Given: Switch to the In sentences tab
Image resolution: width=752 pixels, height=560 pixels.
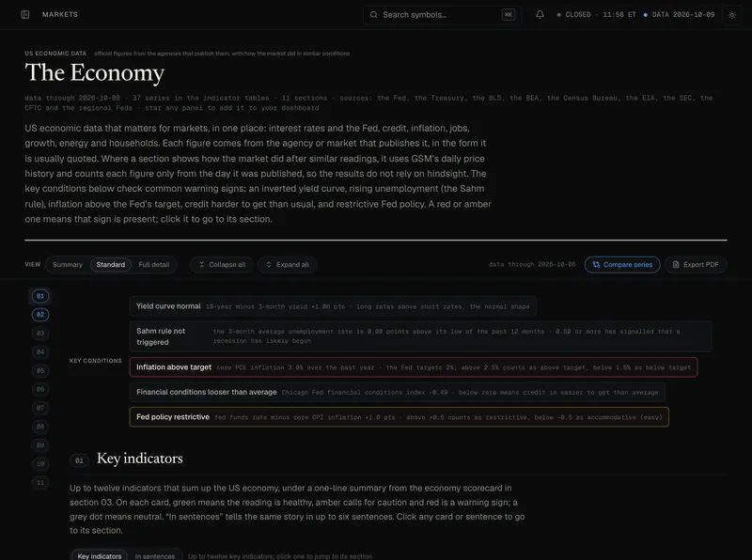Looking at the screenshot, I should coord(155,555).
